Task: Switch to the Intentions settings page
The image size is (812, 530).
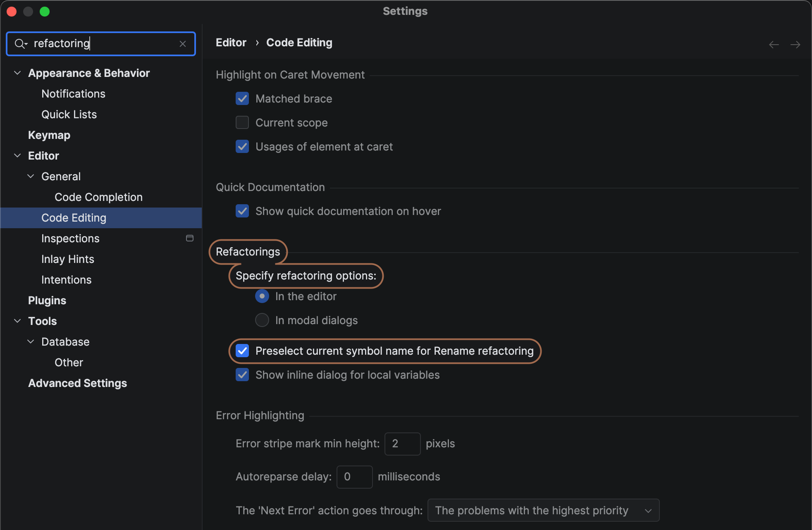Action: tap(67, 279)
